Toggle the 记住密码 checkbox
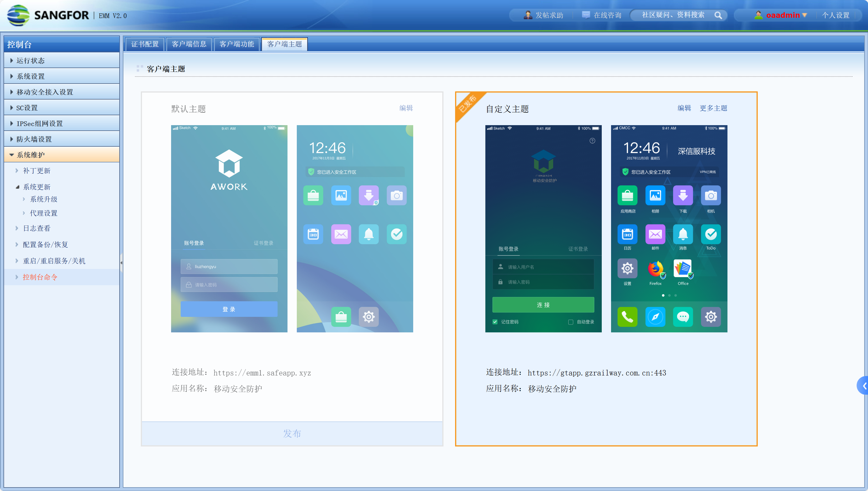This screenshot has height=491, width=868. (495, 322)
